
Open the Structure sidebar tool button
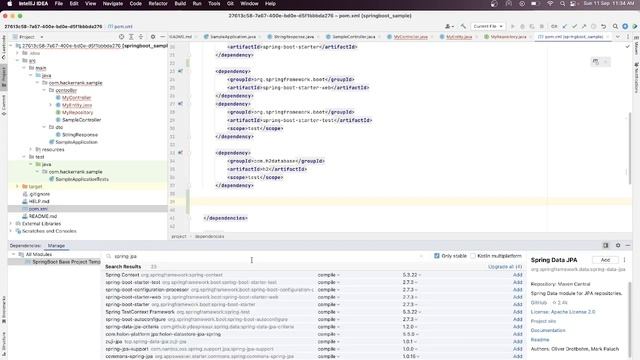tap(4, 344)
